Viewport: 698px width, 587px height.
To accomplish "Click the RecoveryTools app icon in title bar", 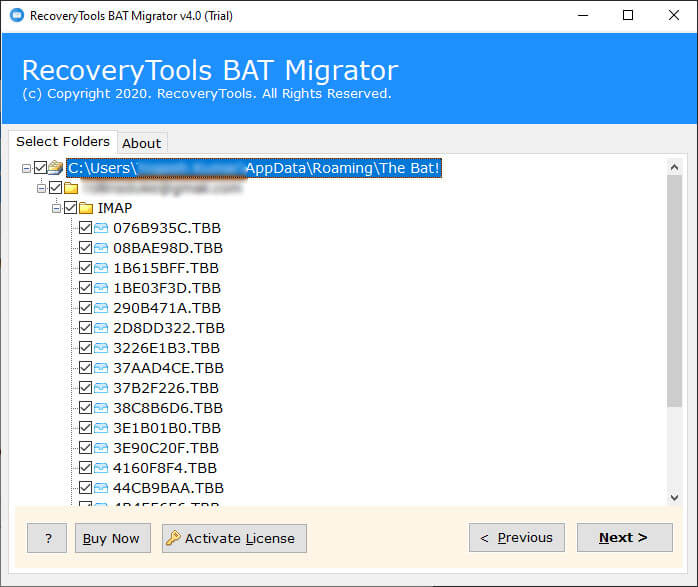I will coord(17,16).
